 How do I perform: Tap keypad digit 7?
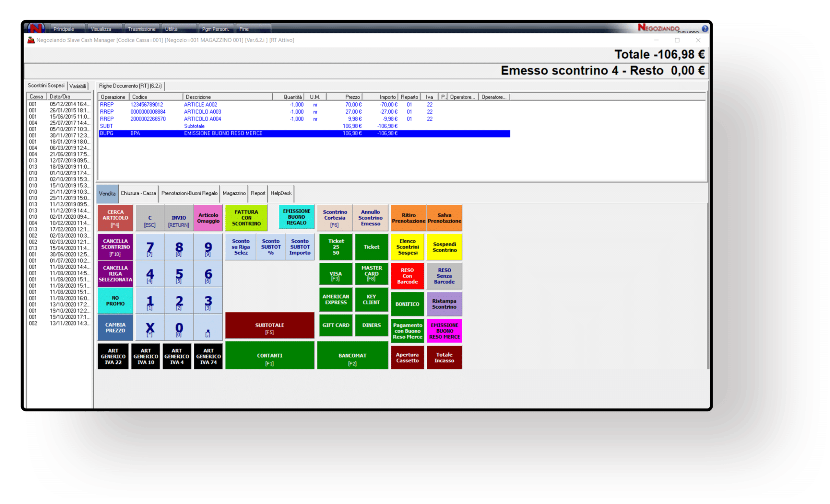point(150,247)
